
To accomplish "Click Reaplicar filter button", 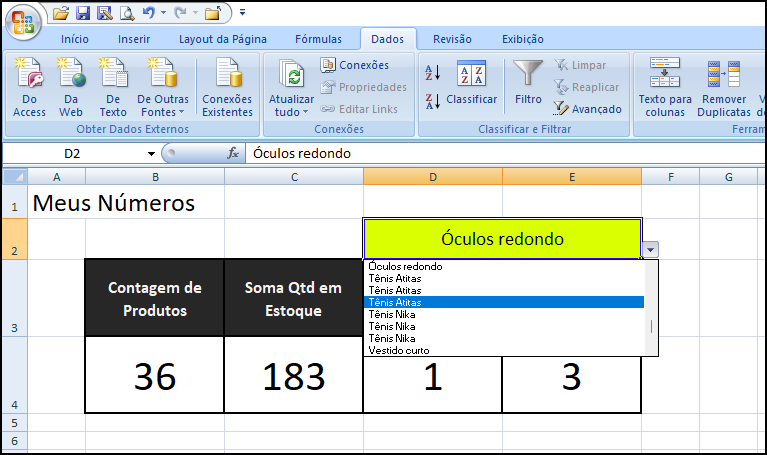I will pyautogui.click(x=587, y=87).
